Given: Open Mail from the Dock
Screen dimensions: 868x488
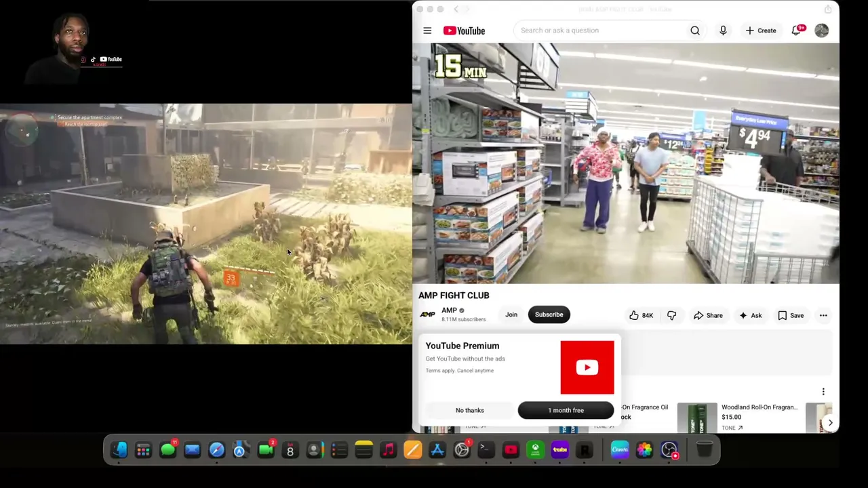Looking at the screenshot, I should tap(192, 449).
